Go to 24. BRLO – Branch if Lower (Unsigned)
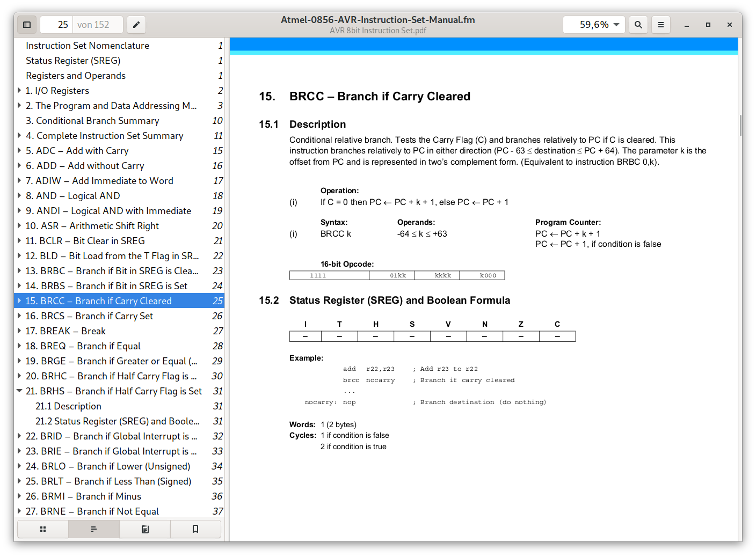The width and height of the screenshot is (756, 557). tap(119, 466)
